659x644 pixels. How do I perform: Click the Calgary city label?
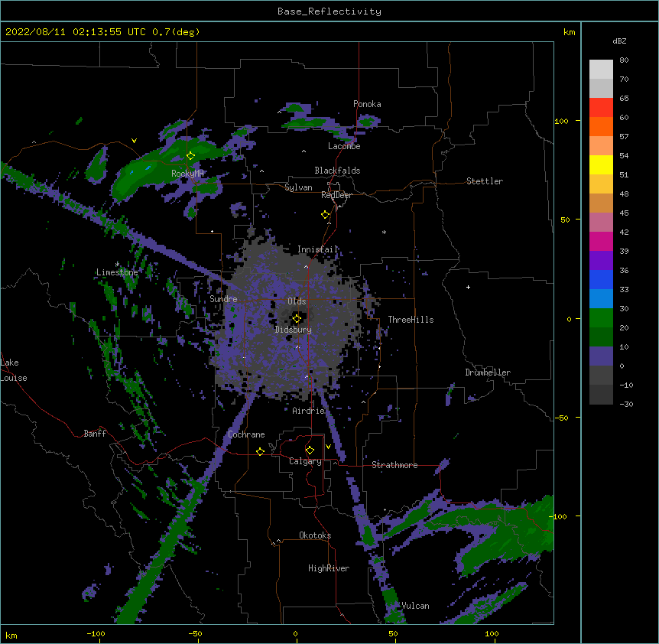point(305,461)
